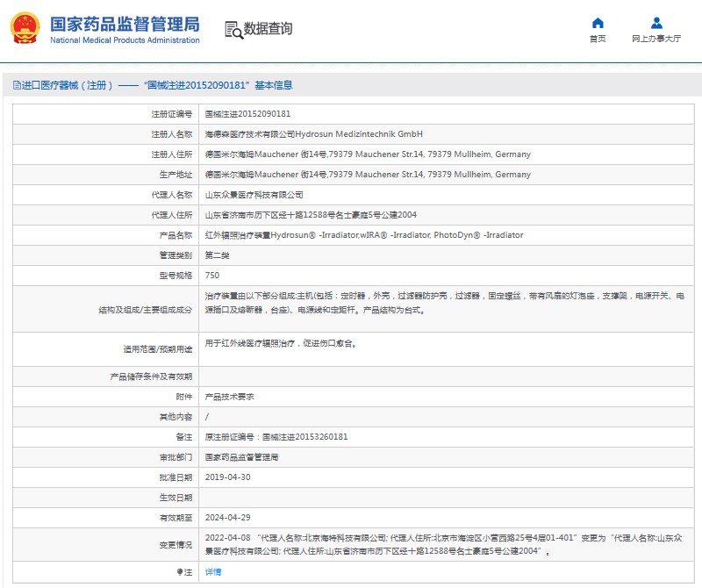Select expiry date 2024-04-29
This screenshot has width=702, height=588.
tap(227, 518)
